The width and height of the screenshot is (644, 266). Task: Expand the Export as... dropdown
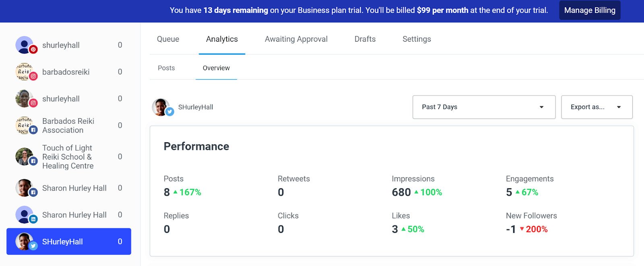click(597, 107)
